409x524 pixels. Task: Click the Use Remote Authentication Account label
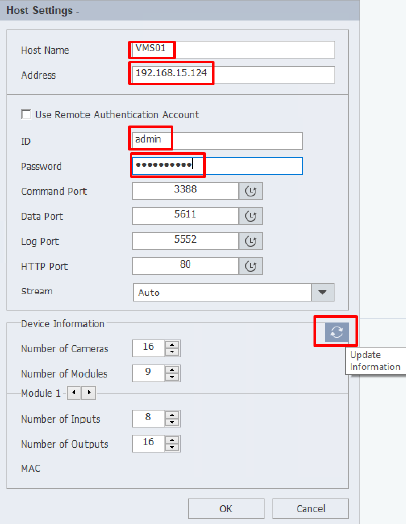117,115
